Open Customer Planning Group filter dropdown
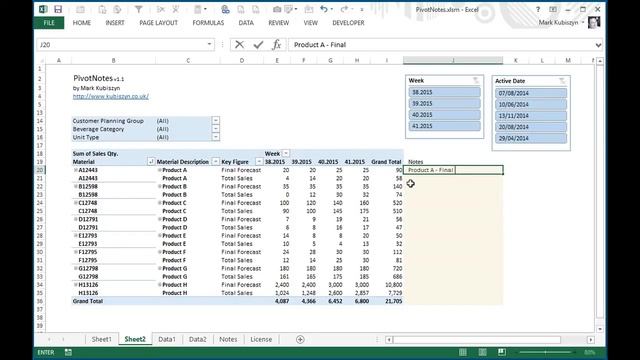Image resolution: width=640 pixels, height=360 pixels. (216, 121)
